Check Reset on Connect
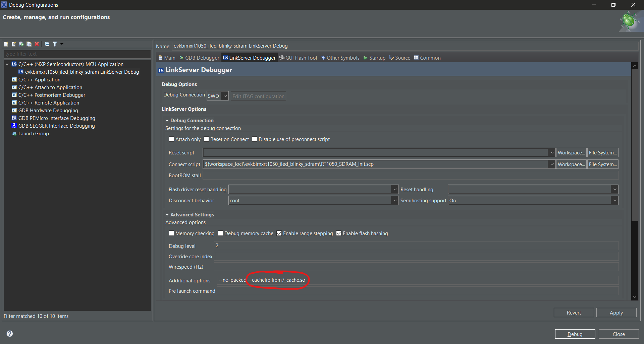Screen dimensions: 644x344 coord(206,139)
